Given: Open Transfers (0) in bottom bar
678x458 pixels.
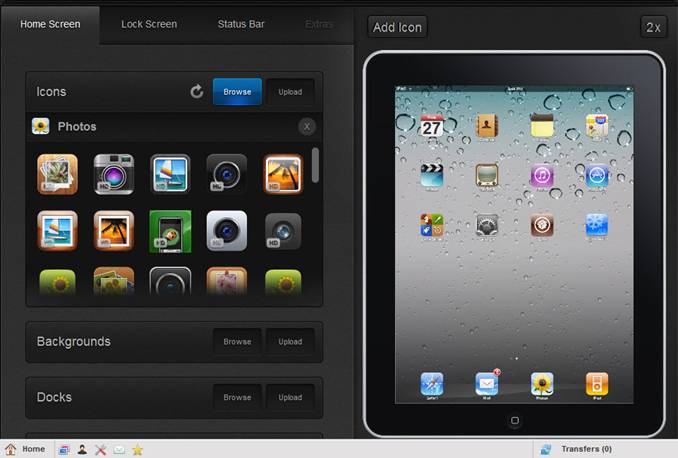Looking at the screenshot, I should click(576, 449).
